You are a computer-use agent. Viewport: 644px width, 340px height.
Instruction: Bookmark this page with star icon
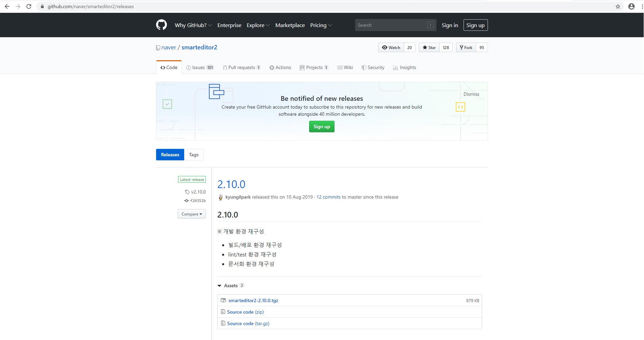tap(618, 6)
